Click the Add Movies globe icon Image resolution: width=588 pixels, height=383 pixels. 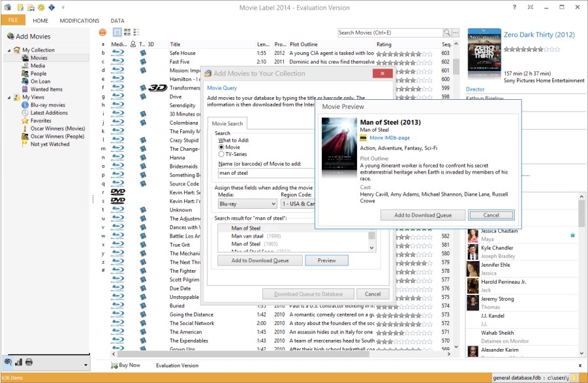(x=10, y=37)
